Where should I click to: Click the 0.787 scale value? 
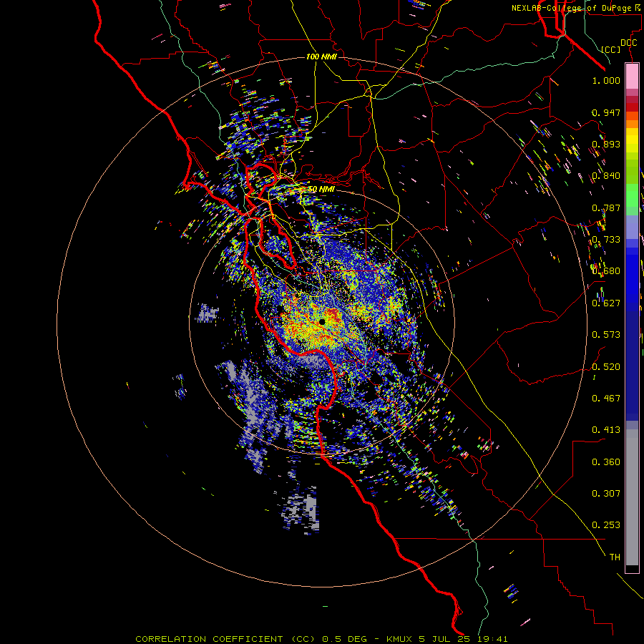(606, 208)
